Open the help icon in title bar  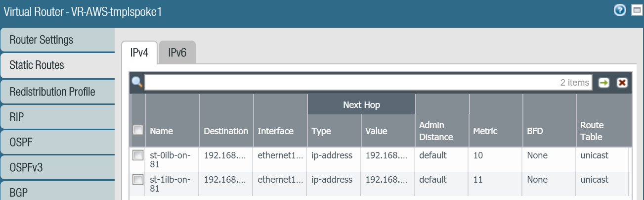coord(620,10)
